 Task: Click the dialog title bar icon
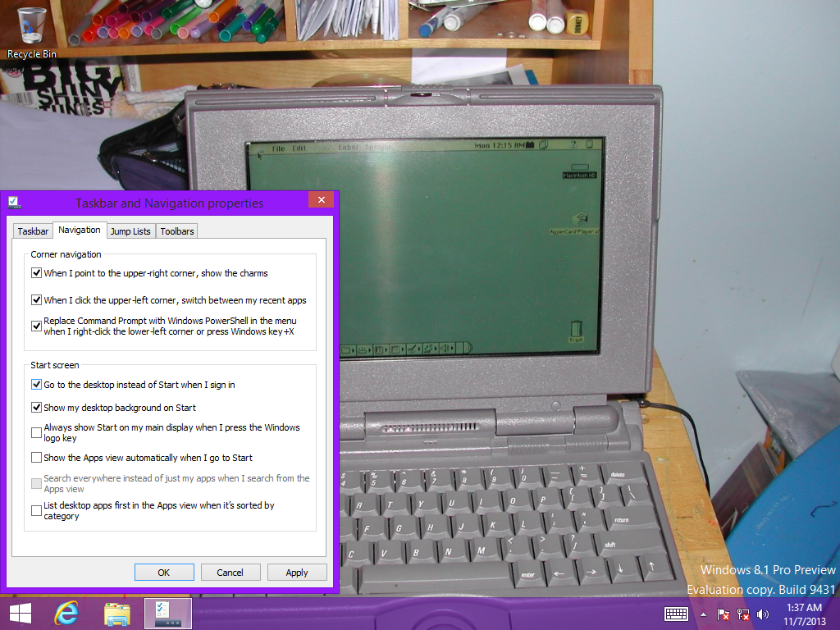tap(15, 203)
